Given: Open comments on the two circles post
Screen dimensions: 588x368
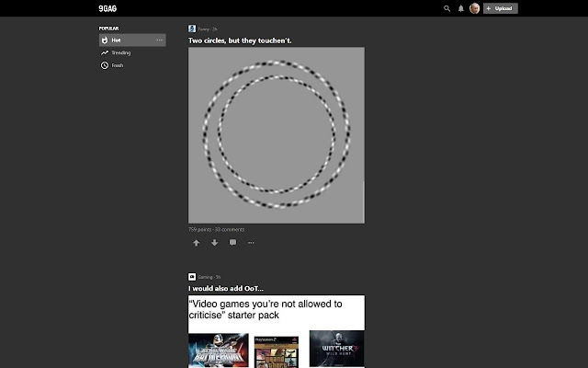Looking at the screenshot, I should pyautogui.click(x=232, y=243).
